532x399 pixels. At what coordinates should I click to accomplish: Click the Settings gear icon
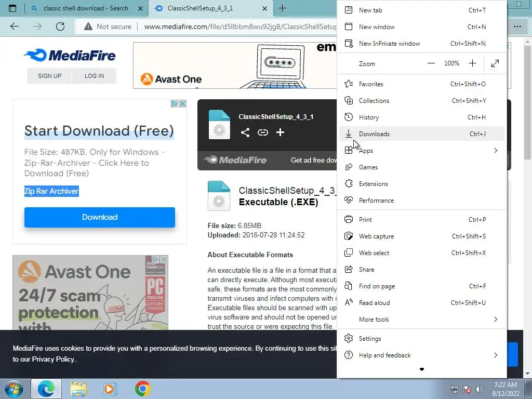349,339
